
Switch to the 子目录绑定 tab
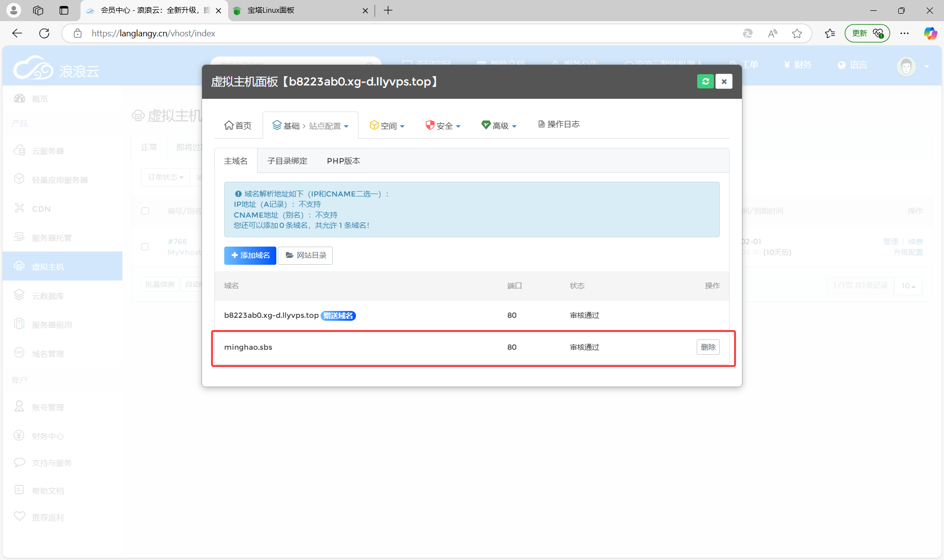tap(287, 161)
